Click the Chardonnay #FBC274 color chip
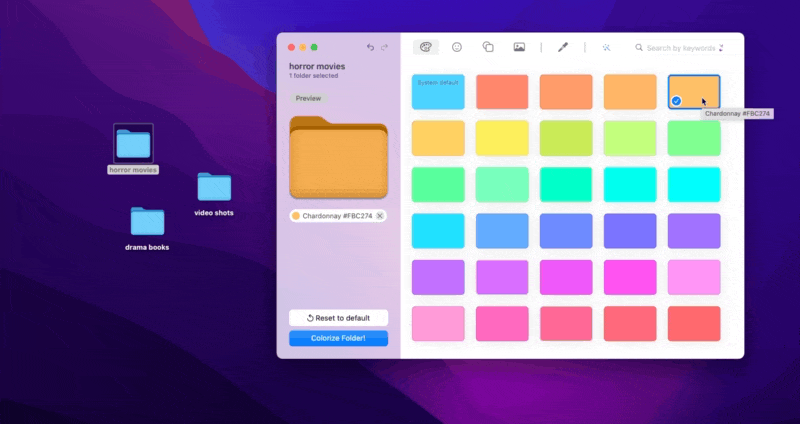 point(338,216)
